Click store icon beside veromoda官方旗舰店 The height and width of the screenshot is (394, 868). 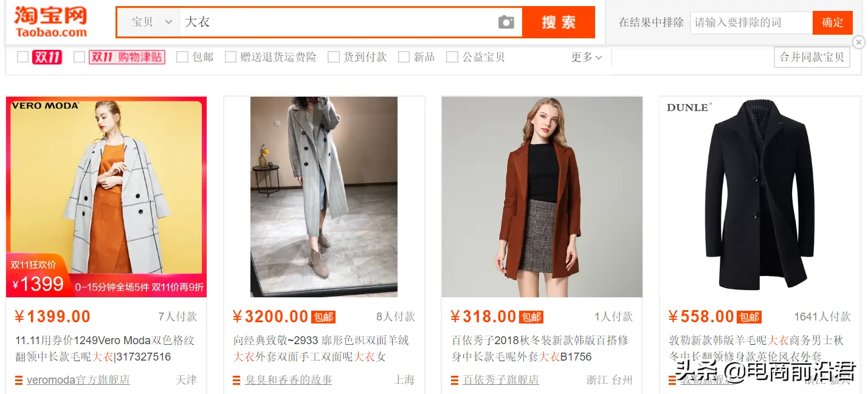click(19, 381)
